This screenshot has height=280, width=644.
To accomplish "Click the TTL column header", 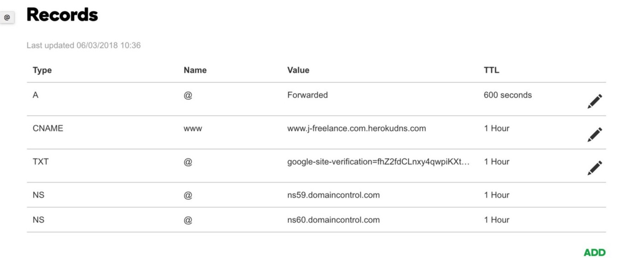I will click(491, 70).
